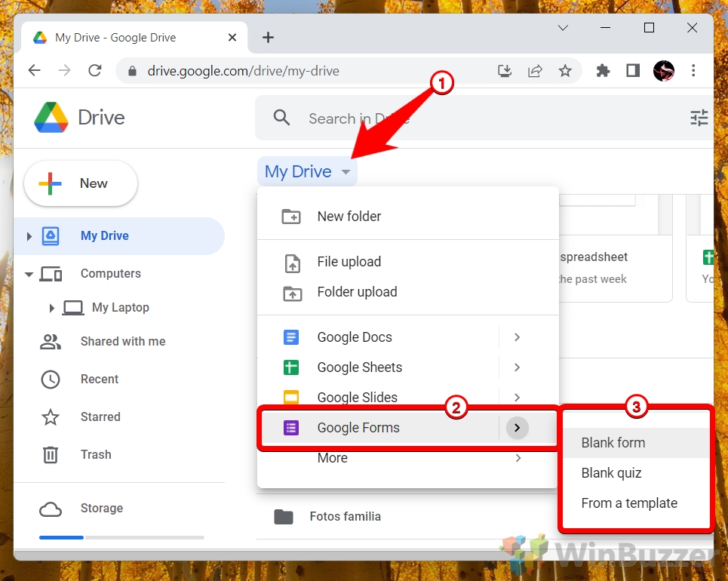
Task: Open search filter options icon
Action: tap(699, 118)
